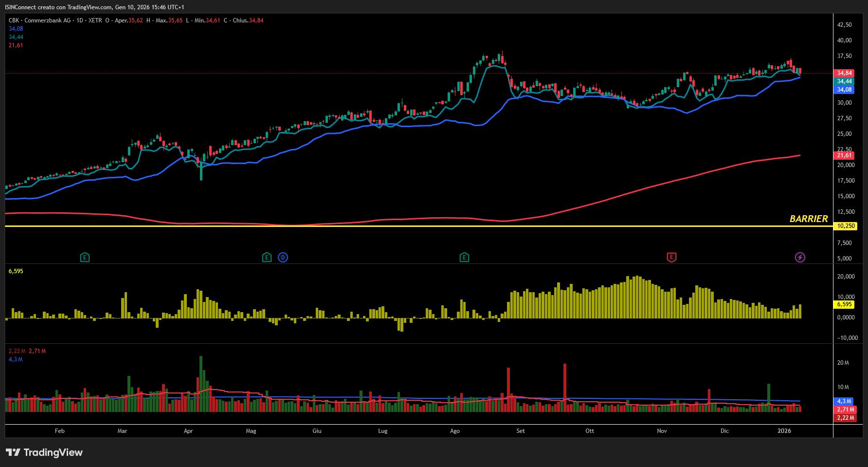Viewport: 868px width, 467px height.
Task: Click the earnings E marker near February
Action: pyautogui.click(x=85, y=257)
